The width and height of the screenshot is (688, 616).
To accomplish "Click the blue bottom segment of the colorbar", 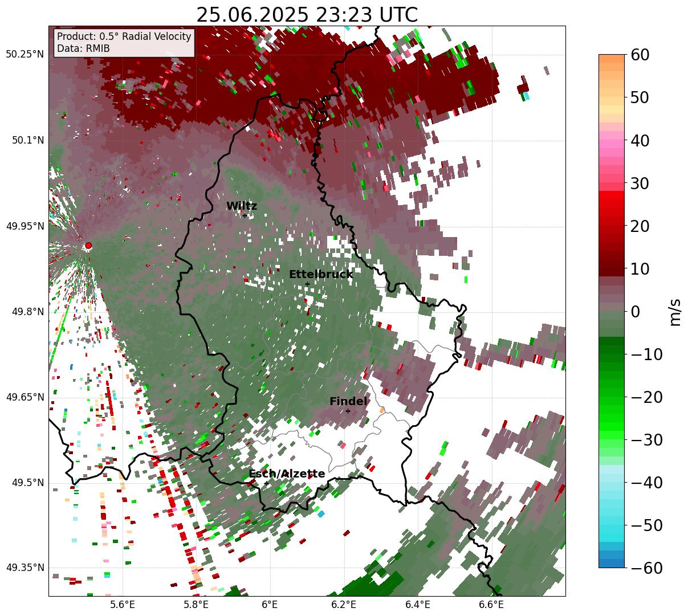I will (x=612, y=564).
